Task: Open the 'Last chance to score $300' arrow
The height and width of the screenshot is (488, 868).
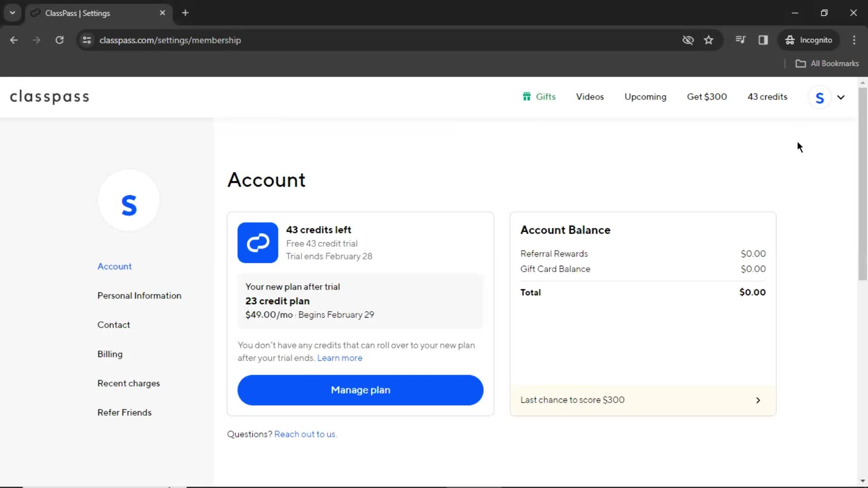Action: (758, 400)
